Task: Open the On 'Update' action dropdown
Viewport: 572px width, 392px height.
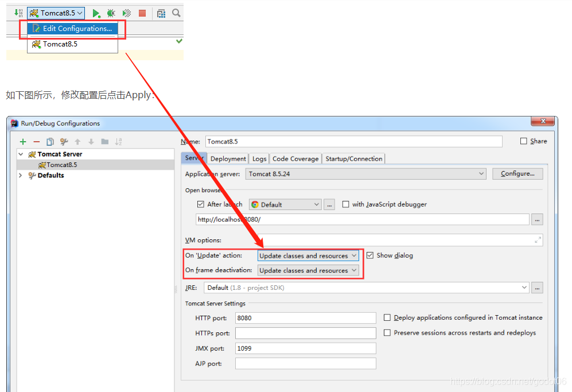Action: 308,255
